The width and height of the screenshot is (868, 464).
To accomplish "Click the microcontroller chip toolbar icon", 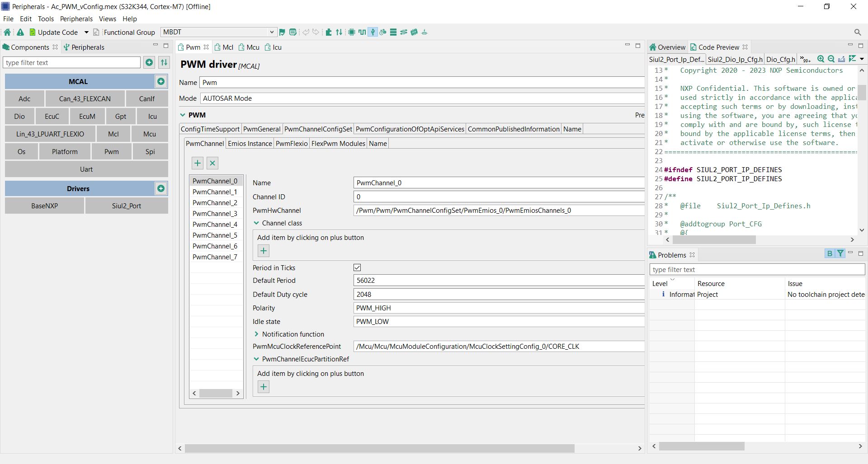I will click(352, 32).
